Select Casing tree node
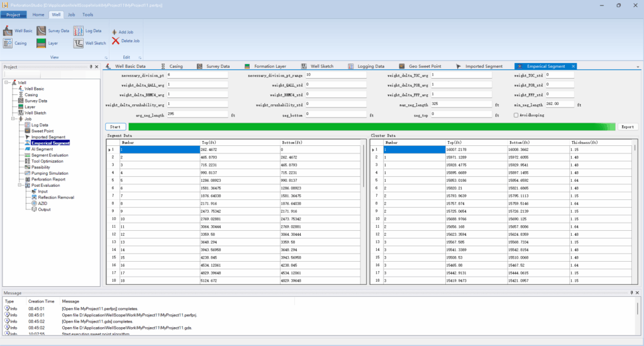Image resolution: width=644 pixels, height=346 pixels. pos(31,95)
